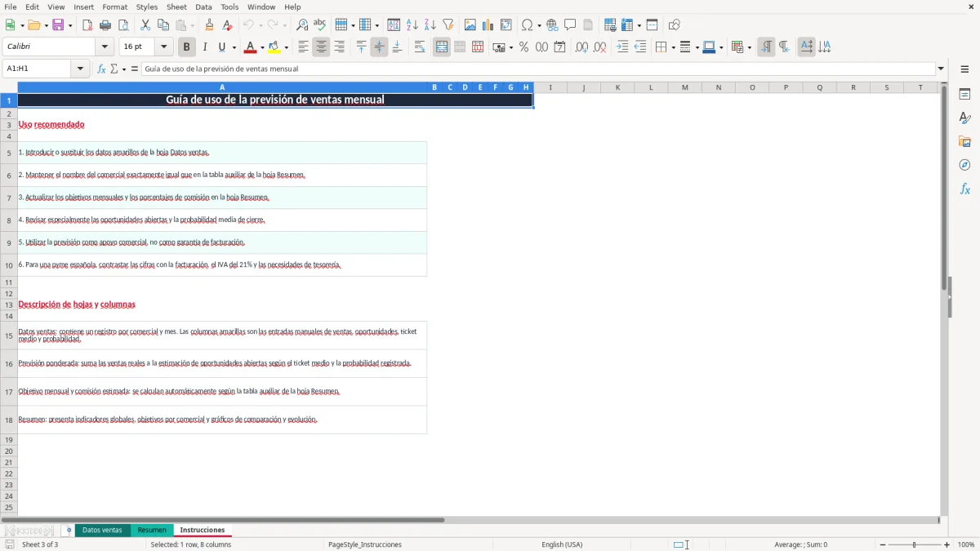Screen dimensions: 980x551
Task: Format as percent
Action: 523,47
